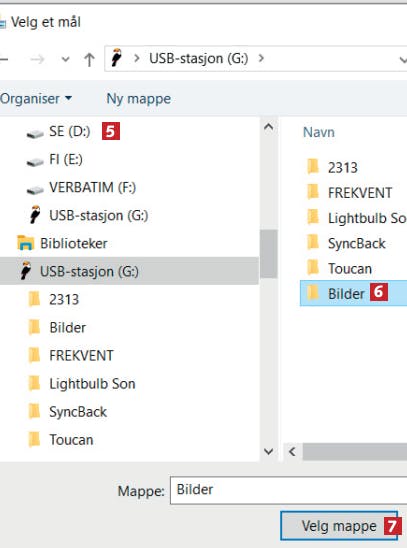407x548 pixels.
Task: Open Biblioteker in the navigation tree
Action: (x=63, y=244)
